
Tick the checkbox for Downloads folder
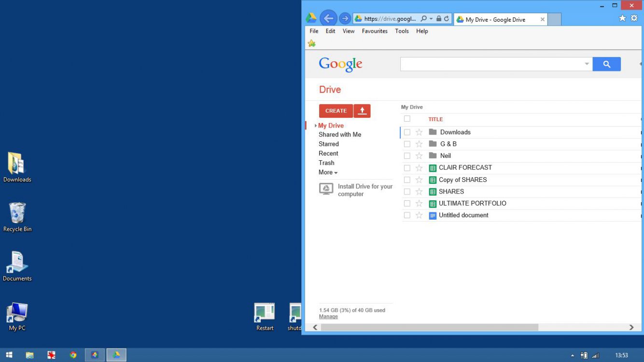(407, 132)
